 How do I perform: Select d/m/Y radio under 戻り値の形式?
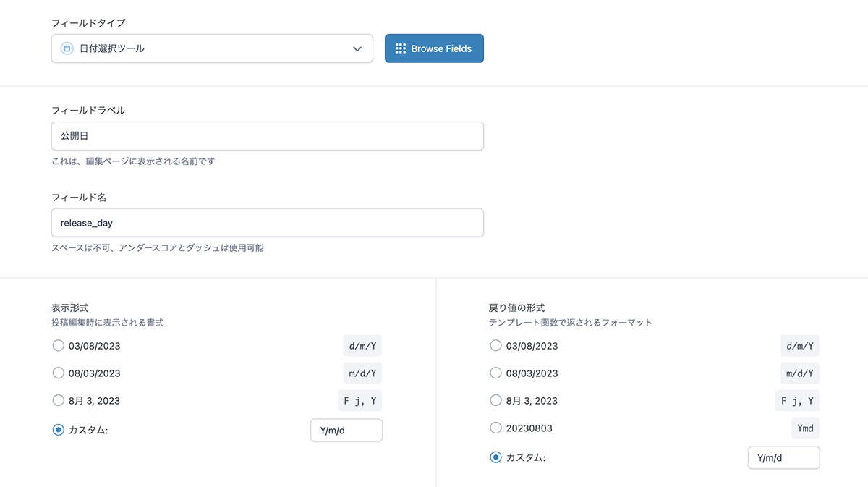[x=495, y=346]
